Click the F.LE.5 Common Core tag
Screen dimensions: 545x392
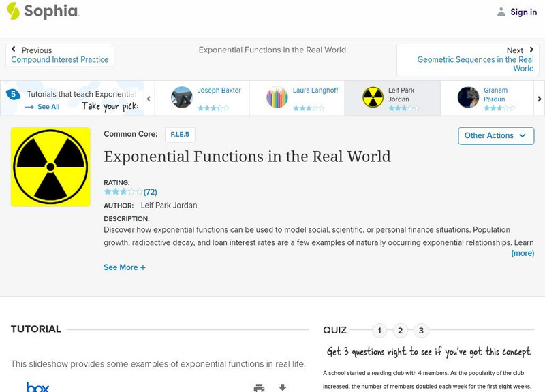coord(180,135)
